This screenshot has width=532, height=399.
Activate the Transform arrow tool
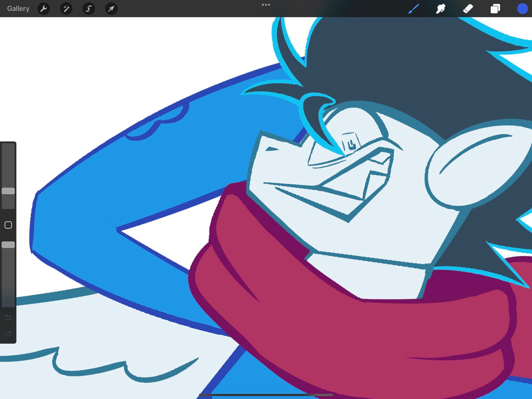pyautogui.click(x=111, y=9)
